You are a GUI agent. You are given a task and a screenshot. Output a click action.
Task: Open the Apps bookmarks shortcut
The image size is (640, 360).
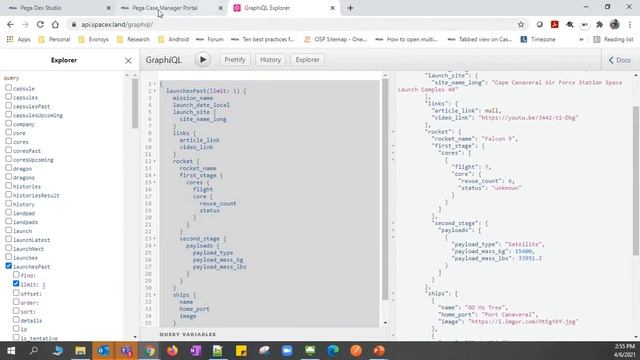pos(18,39)
